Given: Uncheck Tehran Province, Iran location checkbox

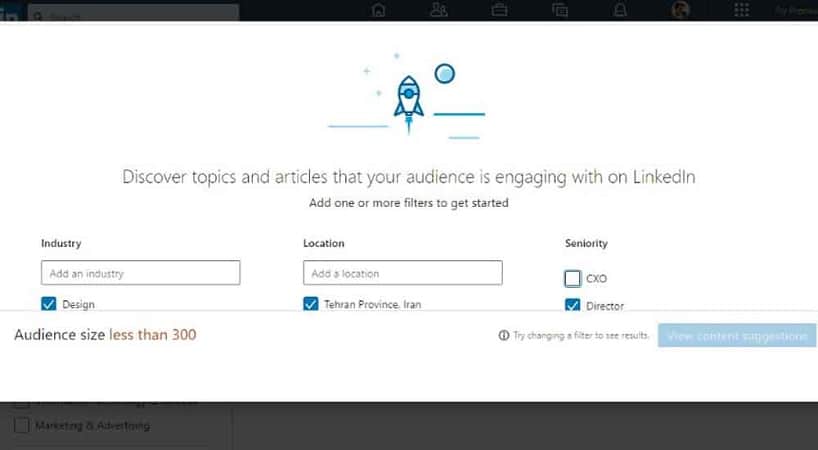Looking at the screenshot, I should point(310,304).
